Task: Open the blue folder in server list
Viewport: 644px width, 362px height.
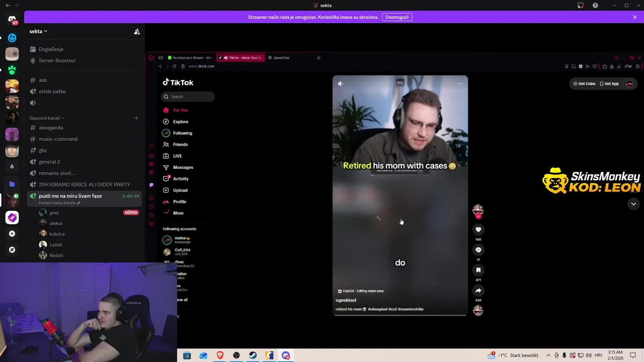Action: click(x=12, y=184)
